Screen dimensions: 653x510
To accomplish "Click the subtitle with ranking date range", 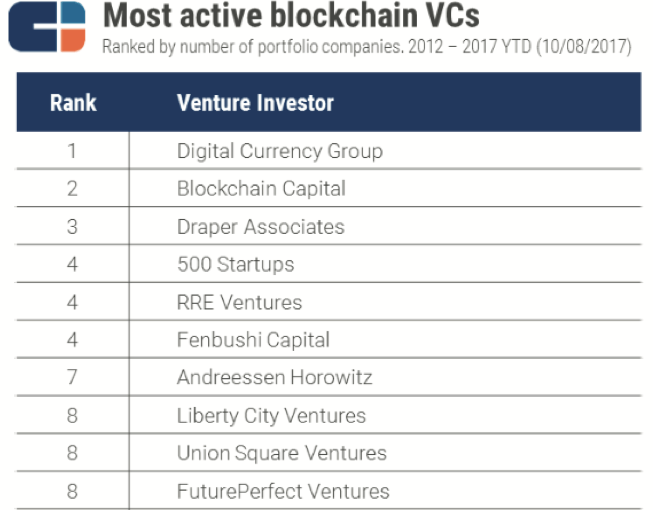I will coord(367,47).
